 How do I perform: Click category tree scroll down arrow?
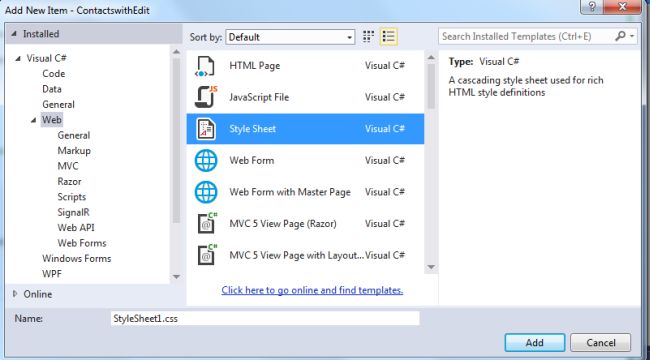(176, 277)
